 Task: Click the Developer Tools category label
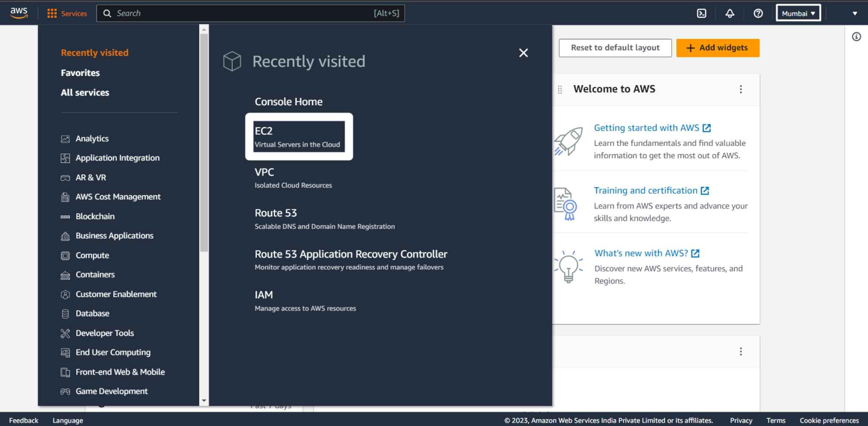point(105,333)
